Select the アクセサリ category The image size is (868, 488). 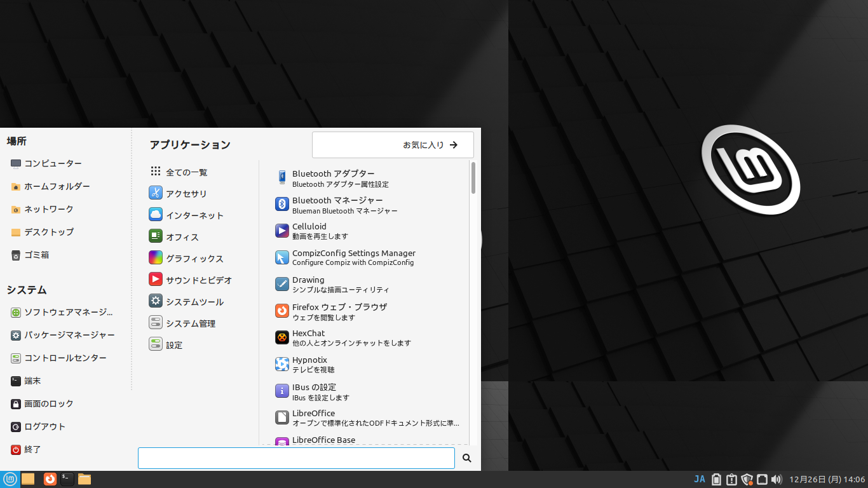click(179, 193)
